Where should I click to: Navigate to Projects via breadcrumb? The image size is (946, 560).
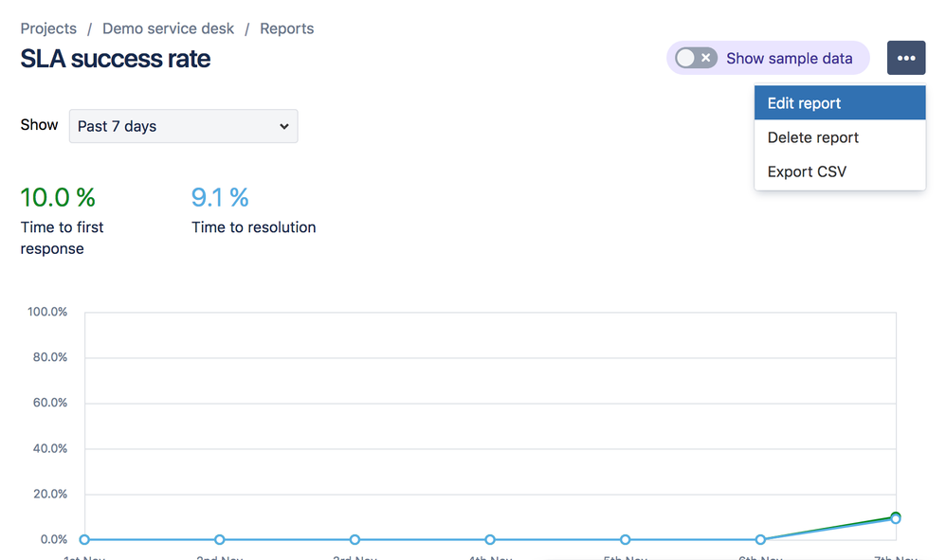pos(48,28)
